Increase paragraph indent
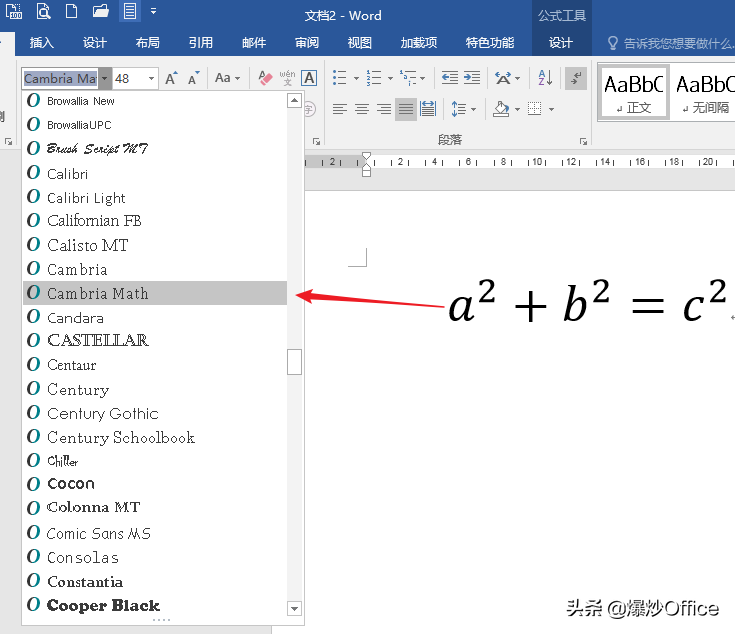 point(472,78)
